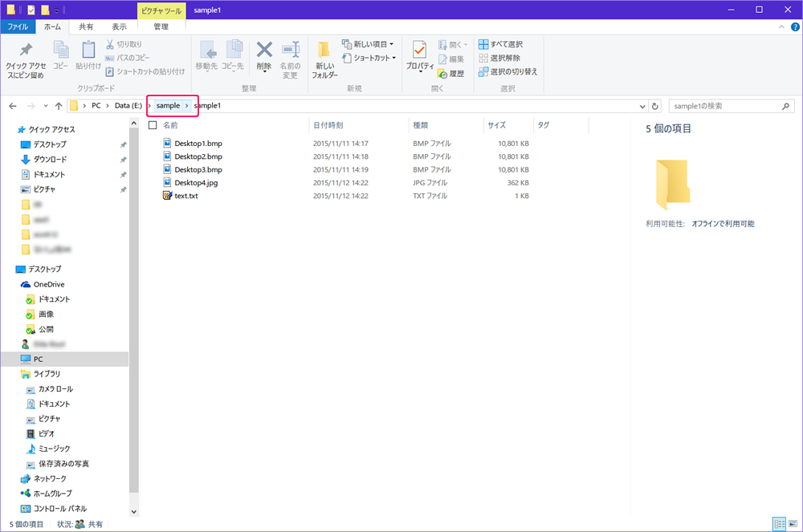Click the Up arrow navigation button
This screenshot has height=532, width=803.
(59, 106)
